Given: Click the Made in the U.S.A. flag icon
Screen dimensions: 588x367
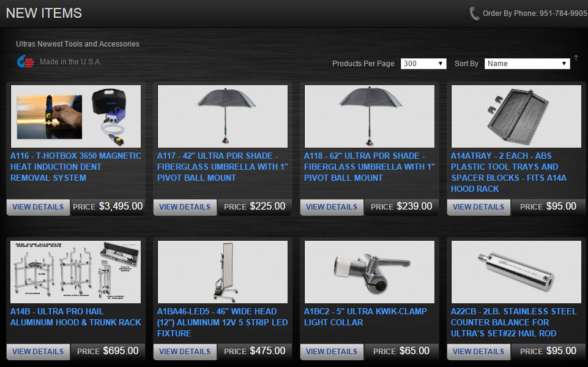Looking at the screenshot, I should (26, 61).
